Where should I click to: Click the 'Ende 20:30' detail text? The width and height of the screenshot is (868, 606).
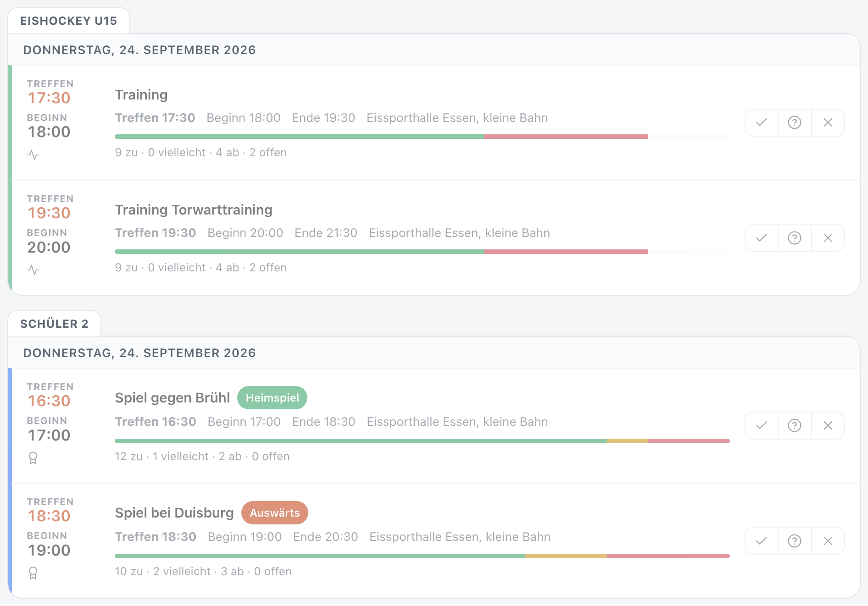326,537
